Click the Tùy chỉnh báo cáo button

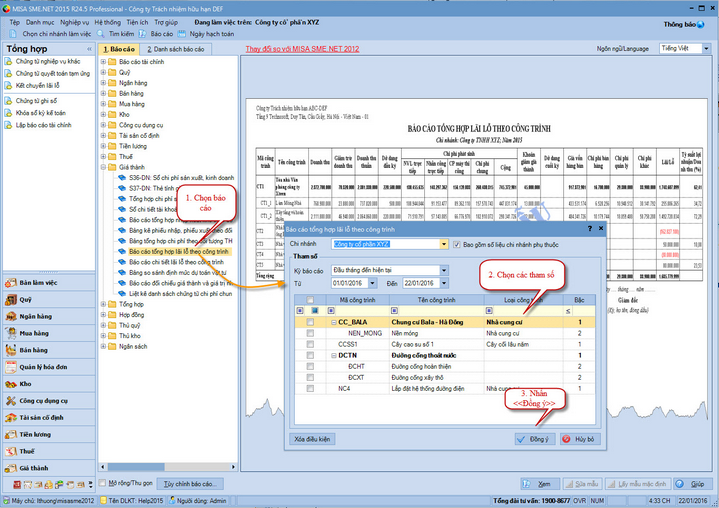pyautogui.click(x=190, y=484)
